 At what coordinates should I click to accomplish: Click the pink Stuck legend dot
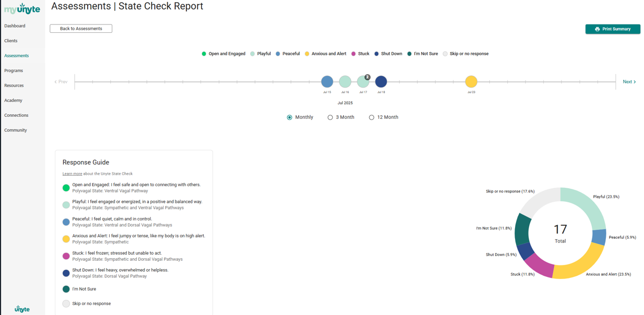pyautogui.click(x=354, y=54)
